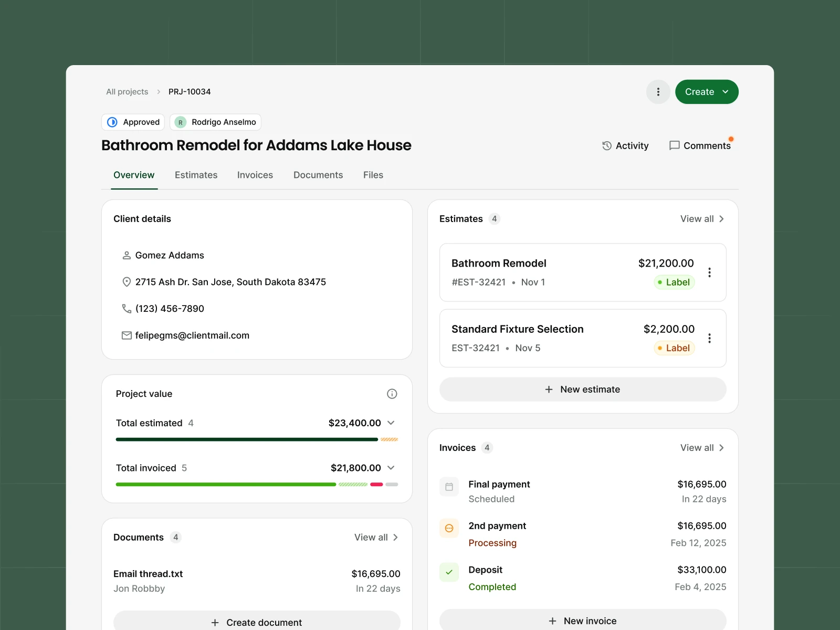Open the project options kebab menu
Screen dimensions: 840x630
pos(658,91)
